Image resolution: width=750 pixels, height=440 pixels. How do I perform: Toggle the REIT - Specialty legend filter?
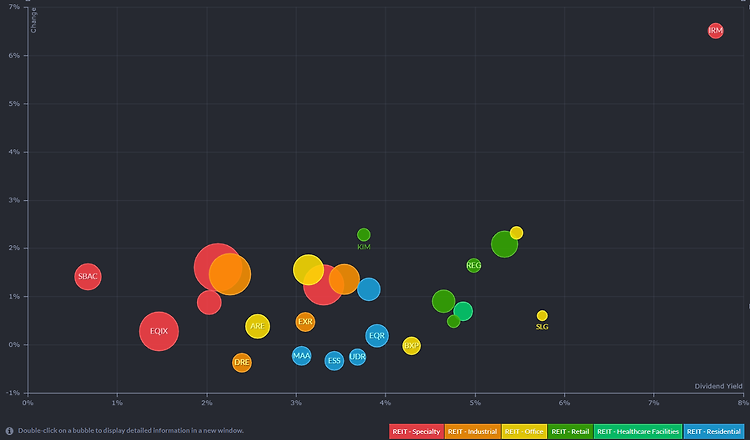coord(416,431)
